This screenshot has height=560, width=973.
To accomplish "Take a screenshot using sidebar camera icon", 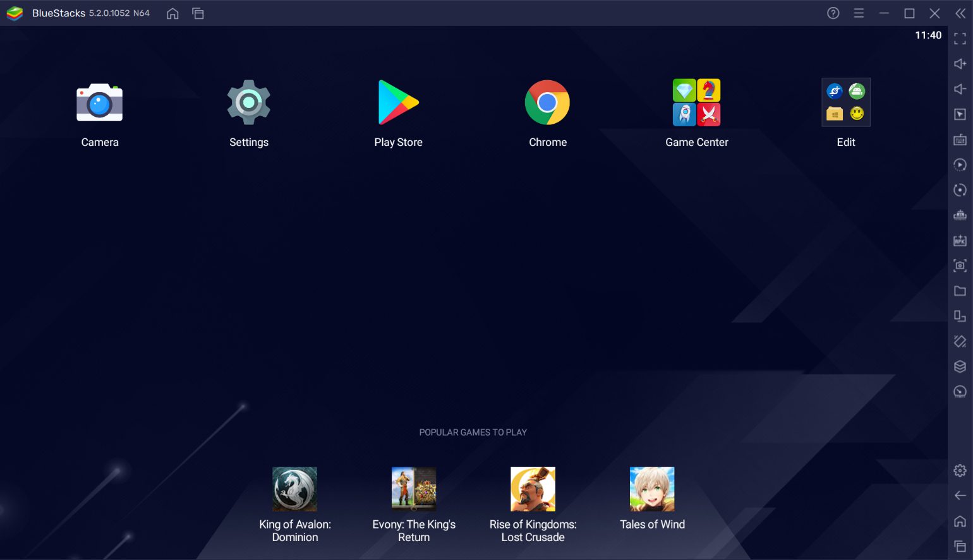I will click(960, 266).
